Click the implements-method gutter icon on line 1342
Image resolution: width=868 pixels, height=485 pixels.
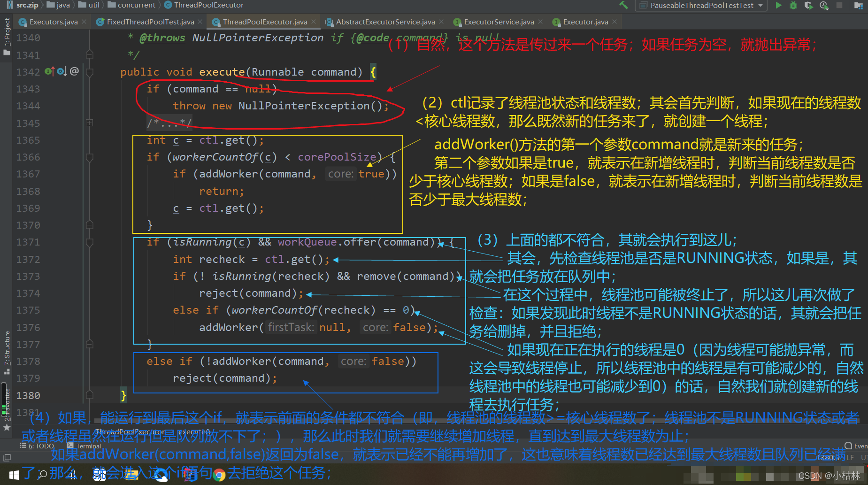(x=50, y=71)
